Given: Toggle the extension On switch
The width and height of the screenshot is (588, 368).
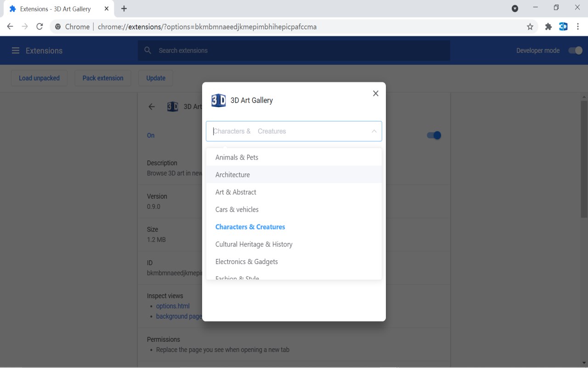Looking at the screenshot, I should point(434,135).
